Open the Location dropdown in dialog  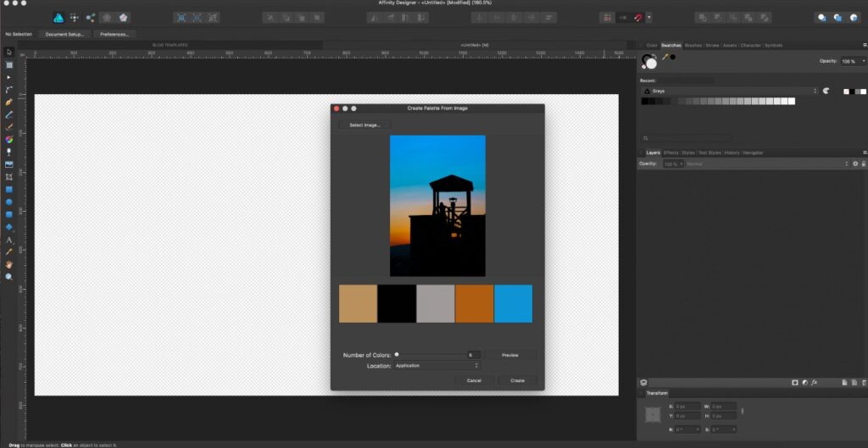(437, 366)
